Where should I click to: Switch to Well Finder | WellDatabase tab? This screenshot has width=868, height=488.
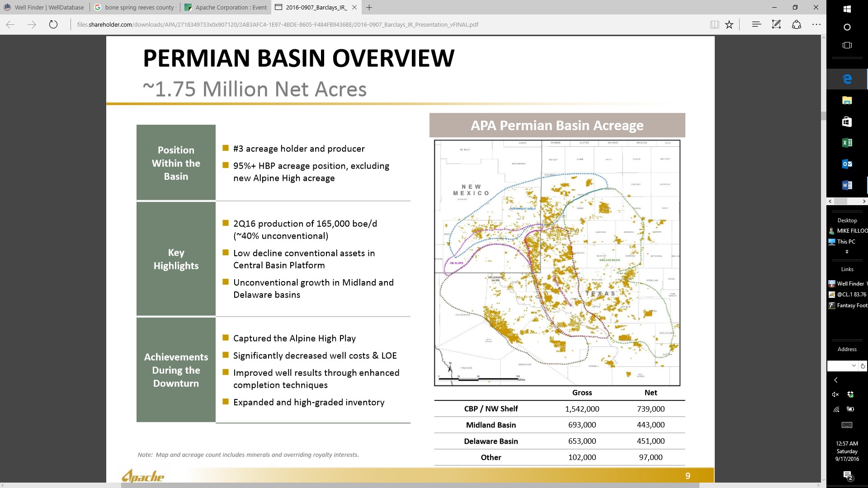45,7
